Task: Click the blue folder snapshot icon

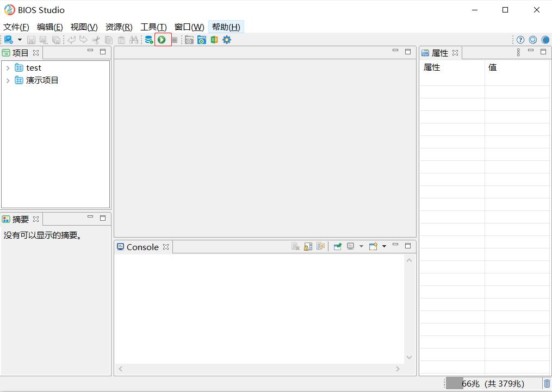Action: click(x=202, y=40)
